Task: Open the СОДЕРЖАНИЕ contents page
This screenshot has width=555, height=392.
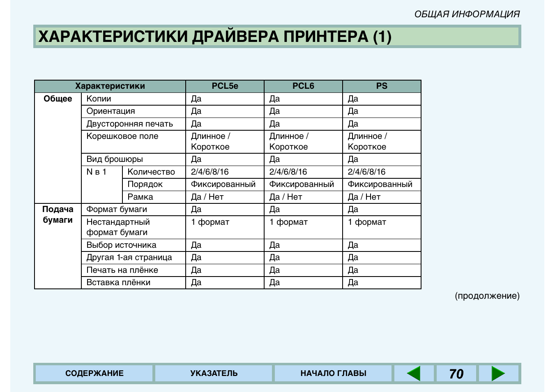Action: pos(94,374)
